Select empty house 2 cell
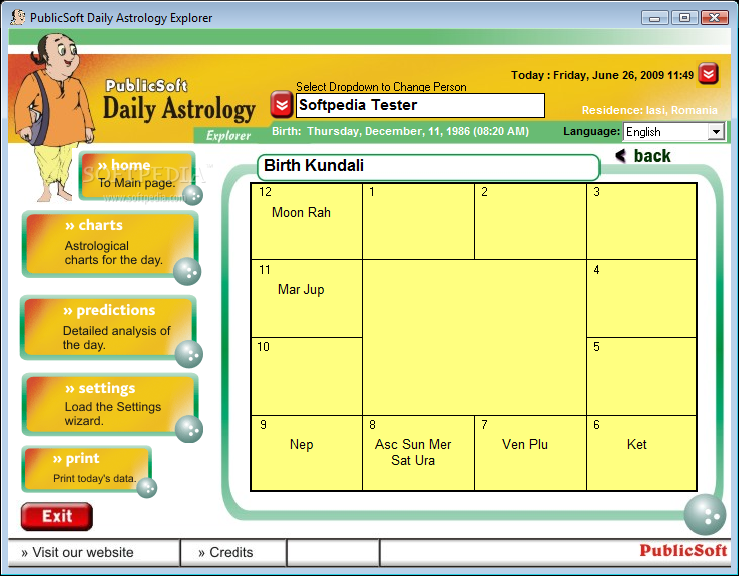Image resolution: width=739 pixels, height=576 pixels. coord(530,221)
